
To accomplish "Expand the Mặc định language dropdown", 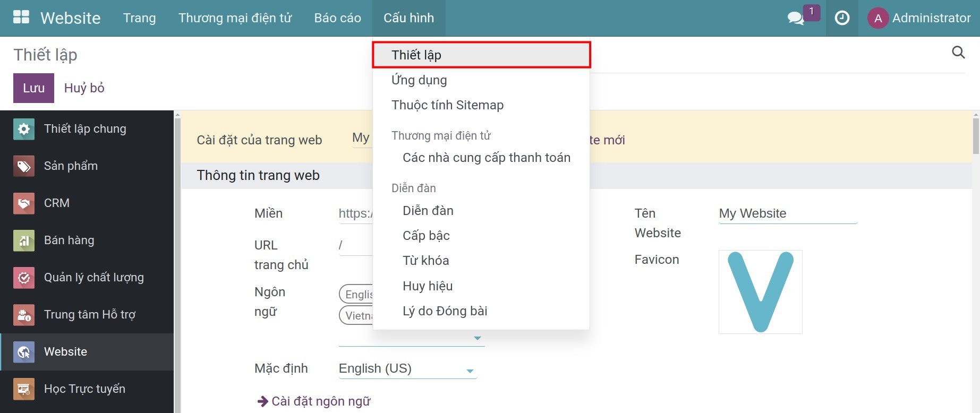I will pyautogui.click(x=470, y=371).
